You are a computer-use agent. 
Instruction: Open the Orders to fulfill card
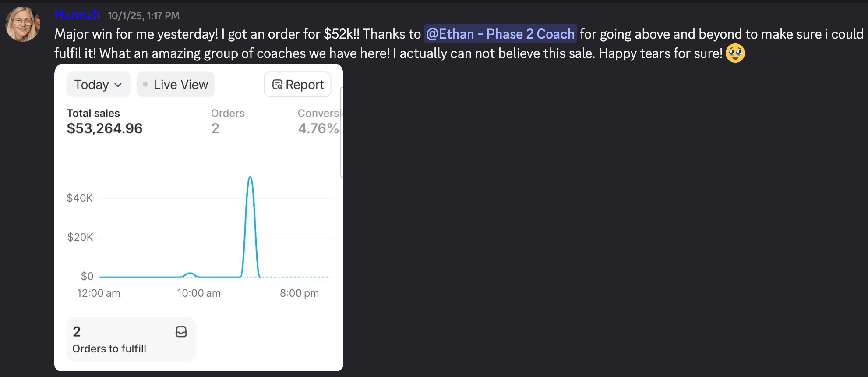coord(131,339)
